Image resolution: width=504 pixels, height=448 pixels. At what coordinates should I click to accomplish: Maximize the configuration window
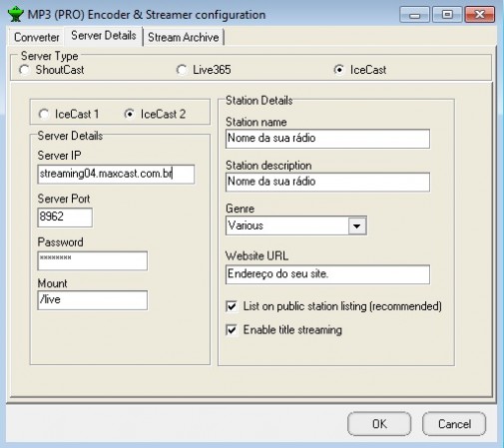pyautogui.click(x=447, y=15)
